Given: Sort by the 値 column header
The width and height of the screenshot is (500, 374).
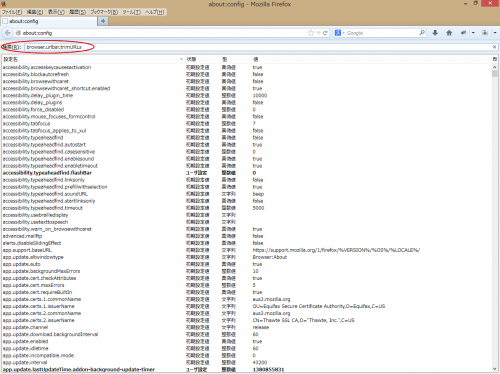Looking at the screenshot, I should 371,59.
